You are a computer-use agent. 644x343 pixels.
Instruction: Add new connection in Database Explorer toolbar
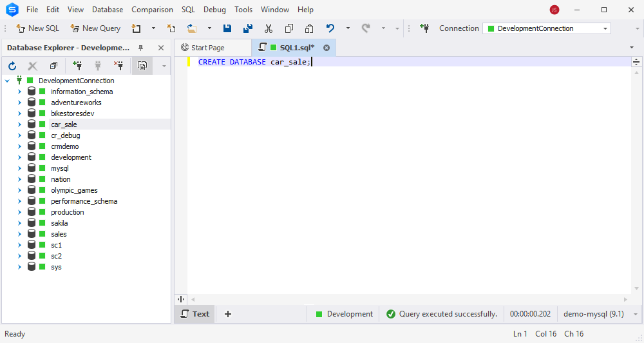pos(77,65)
